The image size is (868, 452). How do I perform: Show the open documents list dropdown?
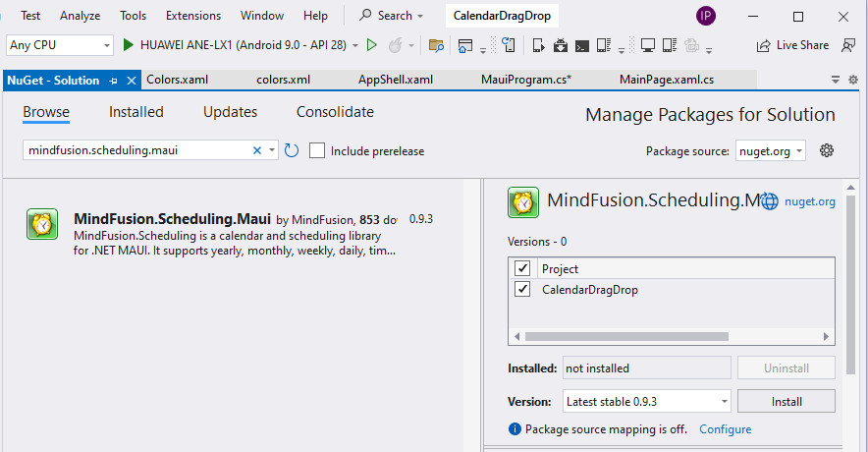pos(836,80)
